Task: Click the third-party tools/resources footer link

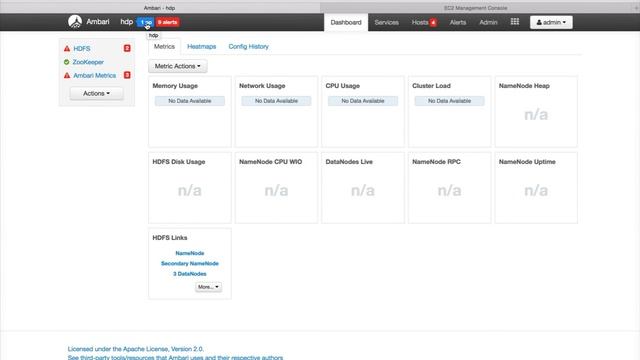Action: coord(175,357)
